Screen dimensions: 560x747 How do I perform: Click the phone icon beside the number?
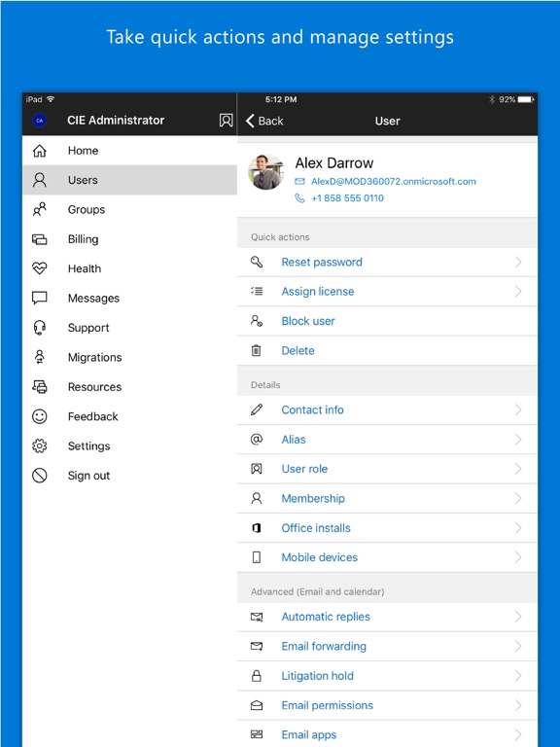point(299,197)
